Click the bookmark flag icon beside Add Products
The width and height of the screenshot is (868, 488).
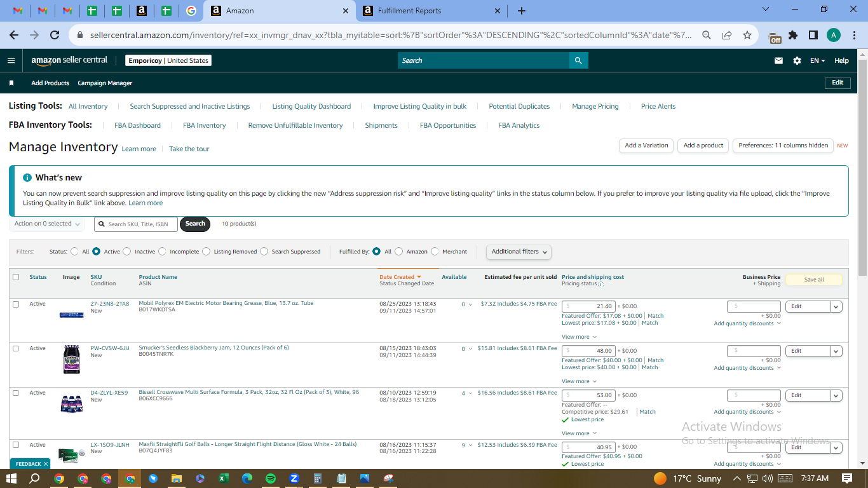point(11,83)
